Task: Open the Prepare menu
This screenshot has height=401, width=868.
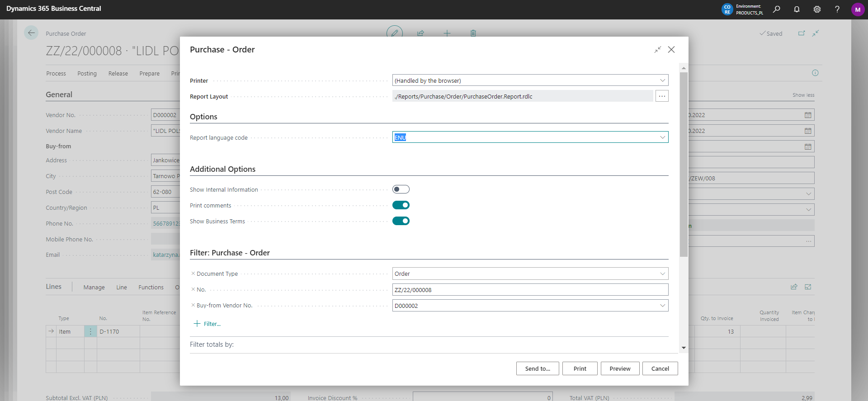Action: [150, 73]
